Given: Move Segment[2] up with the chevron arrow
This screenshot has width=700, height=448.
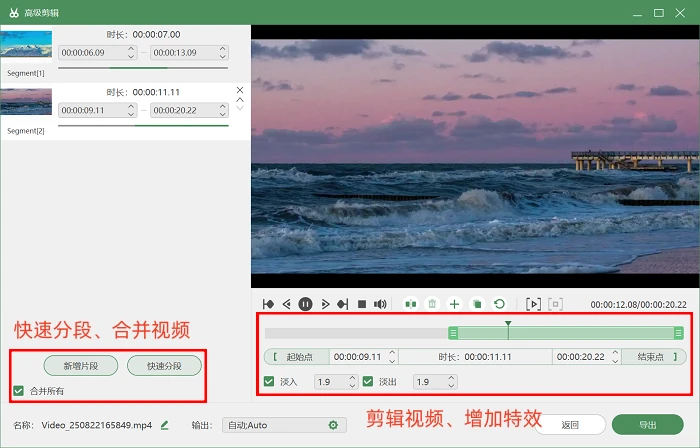Looking at the screenshot, I should 240,100.
